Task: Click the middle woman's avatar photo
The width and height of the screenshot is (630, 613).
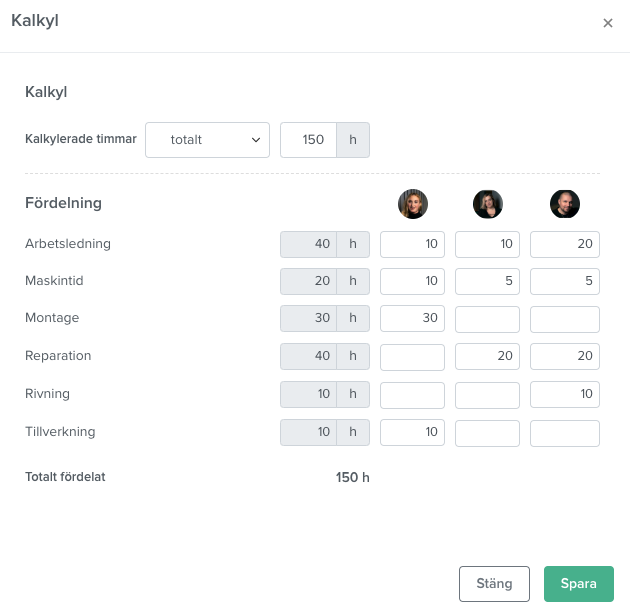Action: pyautogui.click(x=488, y=204)
